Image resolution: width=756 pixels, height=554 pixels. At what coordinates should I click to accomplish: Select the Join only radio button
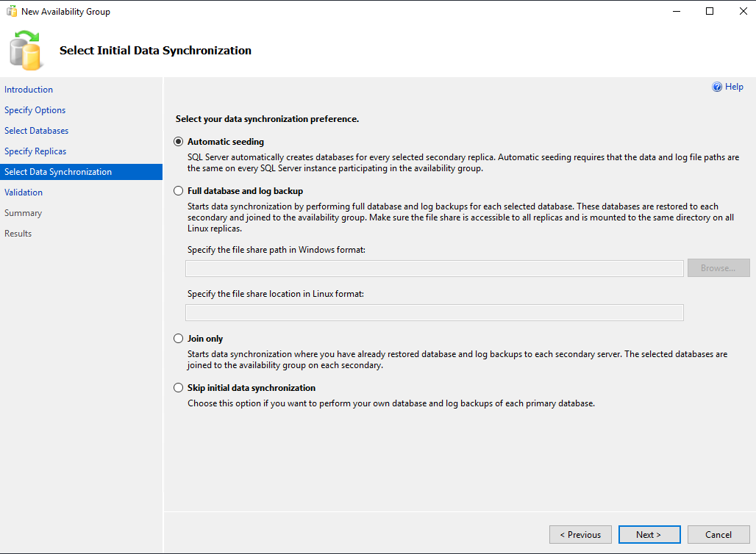click(179, 339)
